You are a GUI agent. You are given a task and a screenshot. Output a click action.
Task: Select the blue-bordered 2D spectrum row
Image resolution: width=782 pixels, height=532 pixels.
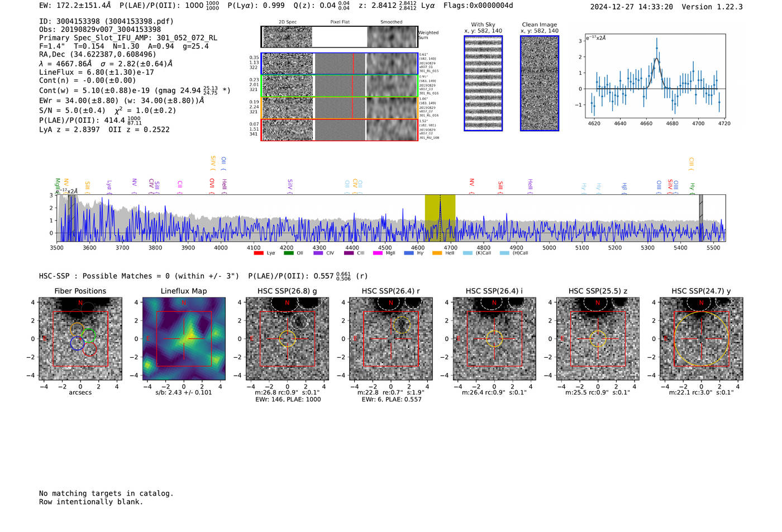[340, 64]
